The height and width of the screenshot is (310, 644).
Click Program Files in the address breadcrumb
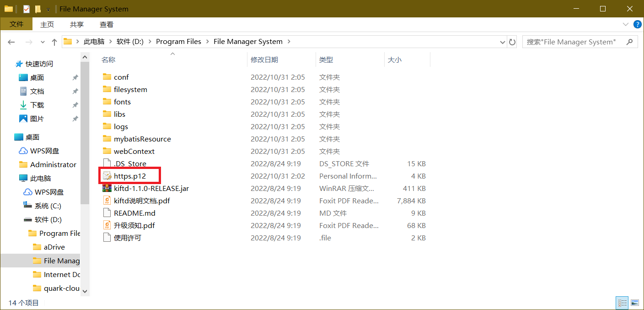(178, 41)
